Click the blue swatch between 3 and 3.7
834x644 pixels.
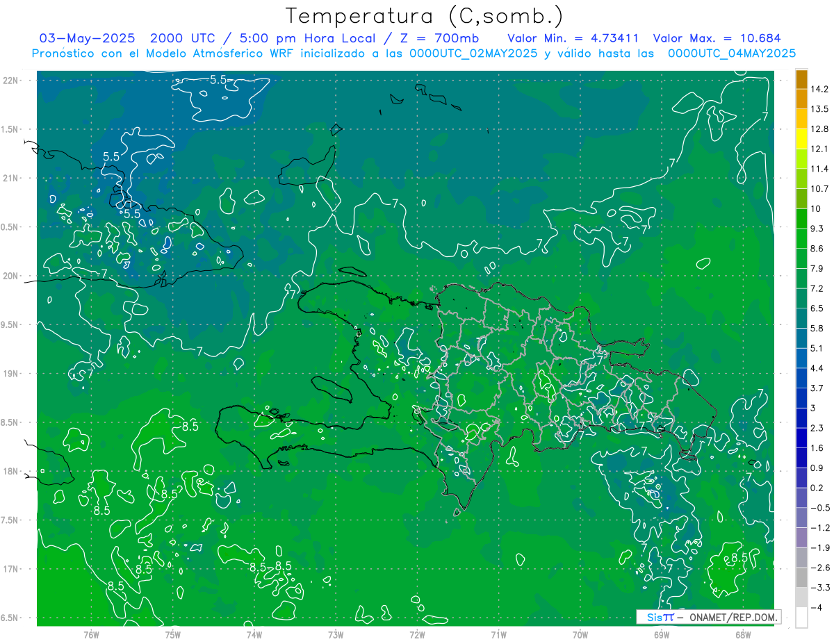801,398
